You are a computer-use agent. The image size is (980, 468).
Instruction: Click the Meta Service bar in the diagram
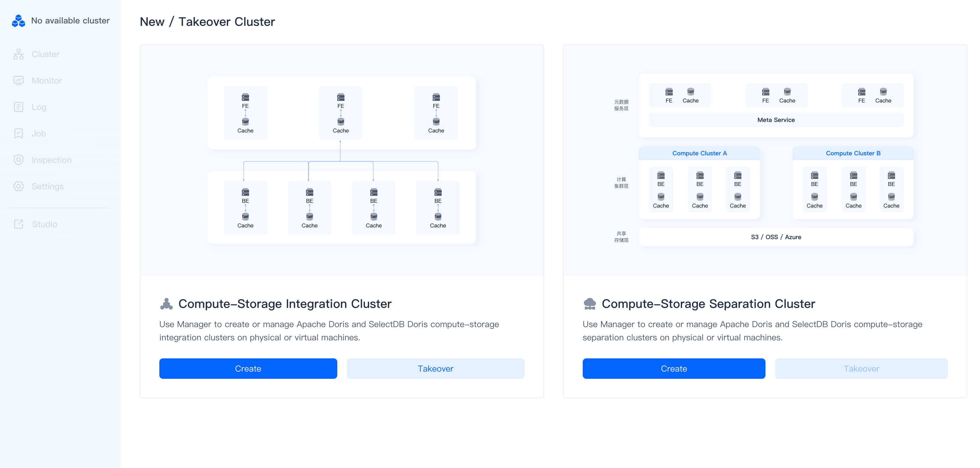(x=776, y=120)
